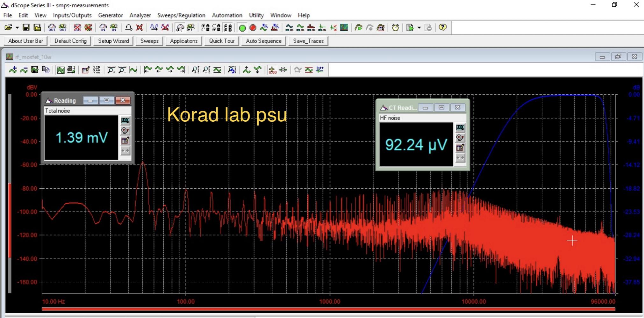Click the notepad pencil icon in Reading window

[x=125, y=141]
